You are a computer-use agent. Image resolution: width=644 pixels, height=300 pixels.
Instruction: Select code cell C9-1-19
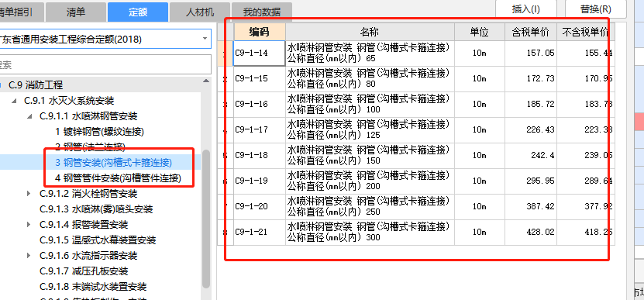(x=260, y=181)
